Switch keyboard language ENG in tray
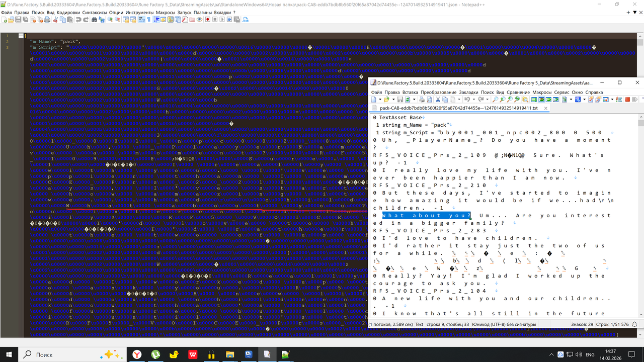The image size is (644, 362). 591,354
